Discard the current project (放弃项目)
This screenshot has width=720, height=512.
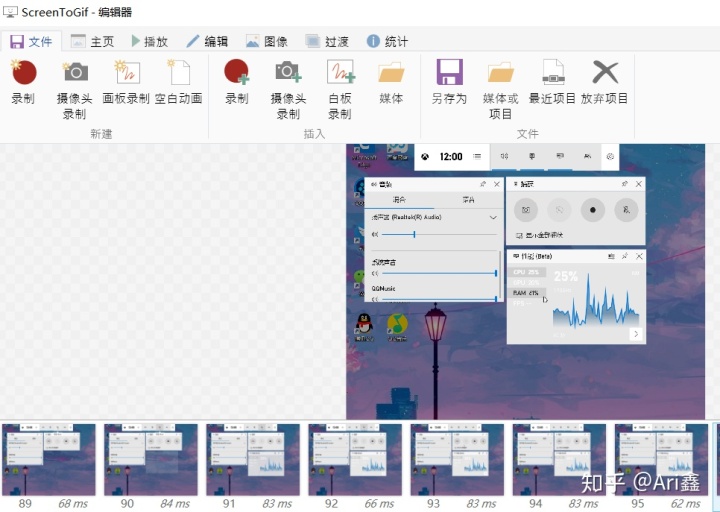[x=604, y=82]
